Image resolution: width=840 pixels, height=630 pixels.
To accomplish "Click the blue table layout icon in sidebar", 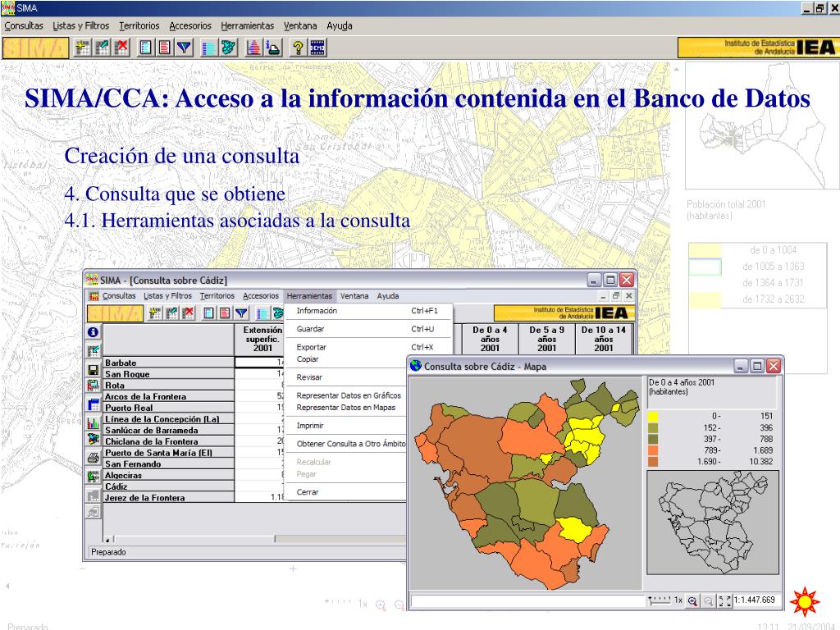I will (x=94, y=404).
